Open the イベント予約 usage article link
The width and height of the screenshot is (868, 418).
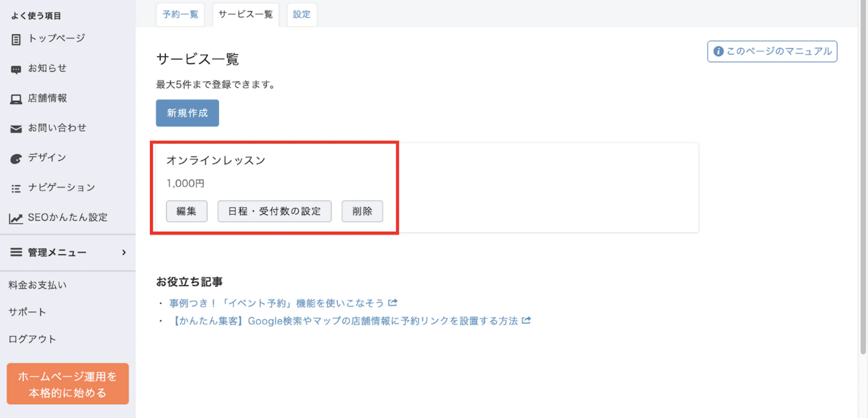[276, 303]
